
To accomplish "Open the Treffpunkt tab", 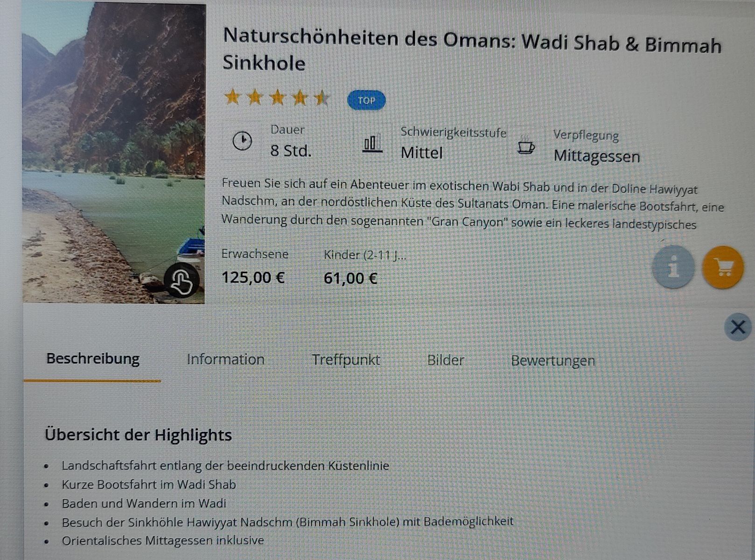I will pos(346,360).
